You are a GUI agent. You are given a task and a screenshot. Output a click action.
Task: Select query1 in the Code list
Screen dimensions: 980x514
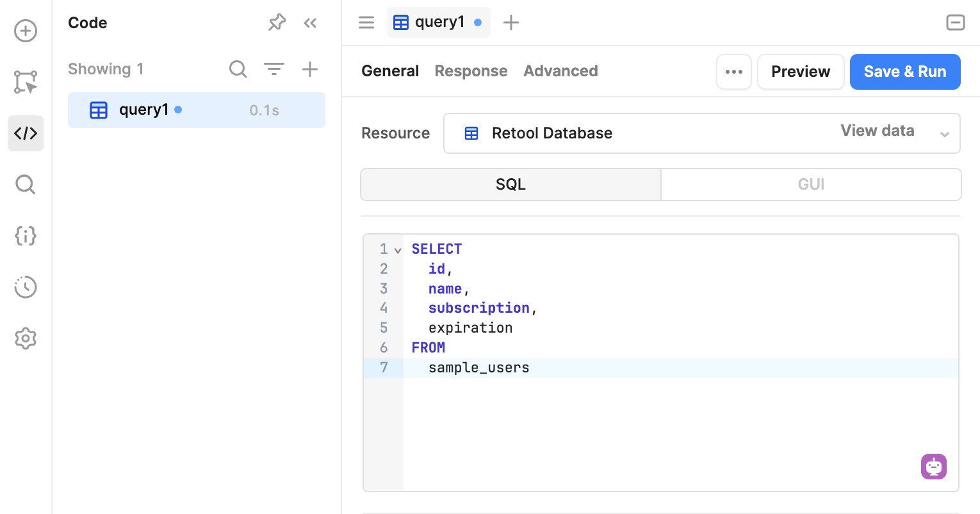197,110
